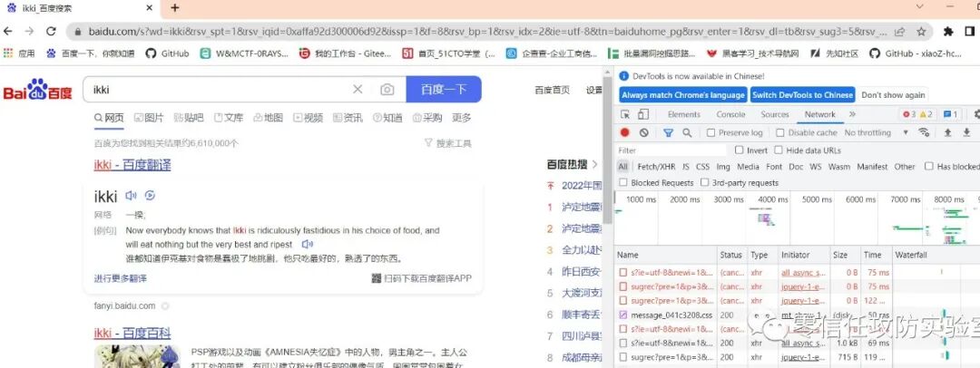Click the browser back arrow
The height and width of the screenshot is (368, 980).
[8, 31]
